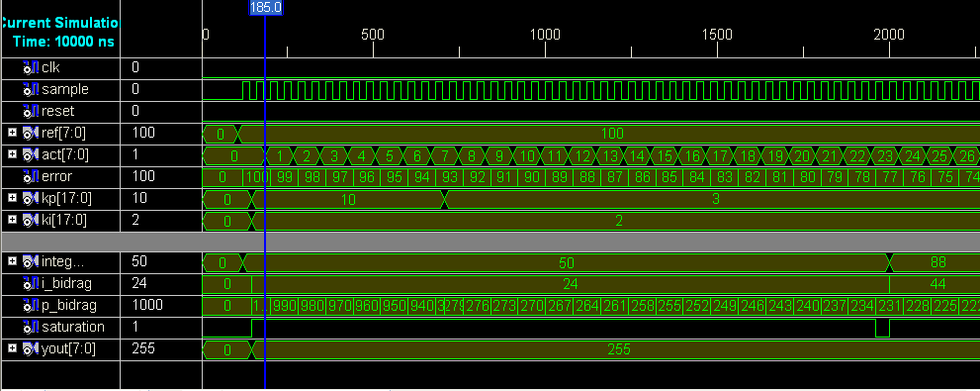Viewport: 980px width, 391px height.
Task: Click the clk signal icon
Action: click(30, 67)
